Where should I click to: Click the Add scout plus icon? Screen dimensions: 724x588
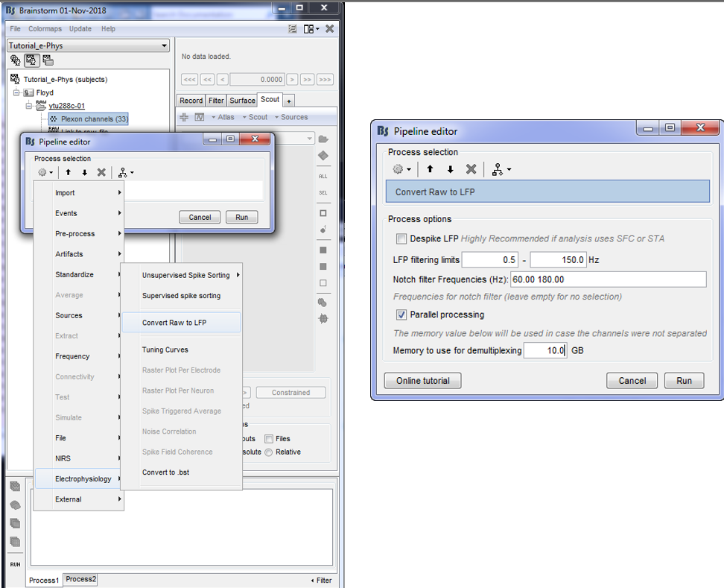[185, 117]
